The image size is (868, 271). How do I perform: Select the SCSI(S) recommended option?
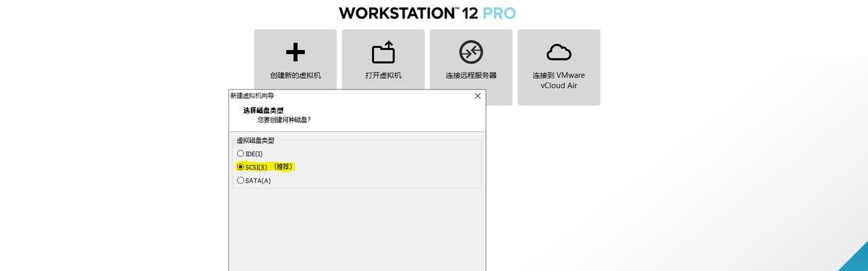[265, 167]
